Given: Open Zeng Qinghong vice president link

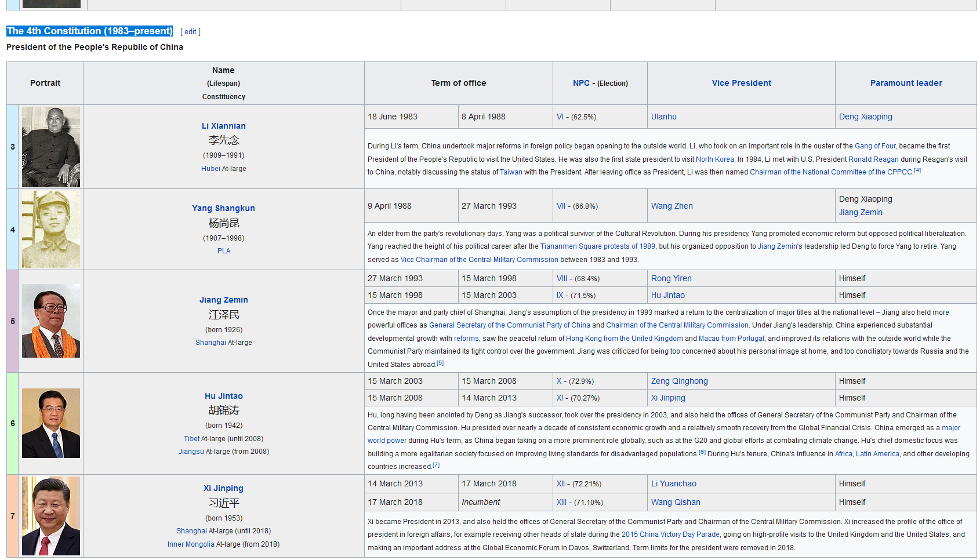Looking at the screenshot, I should 680,381.
